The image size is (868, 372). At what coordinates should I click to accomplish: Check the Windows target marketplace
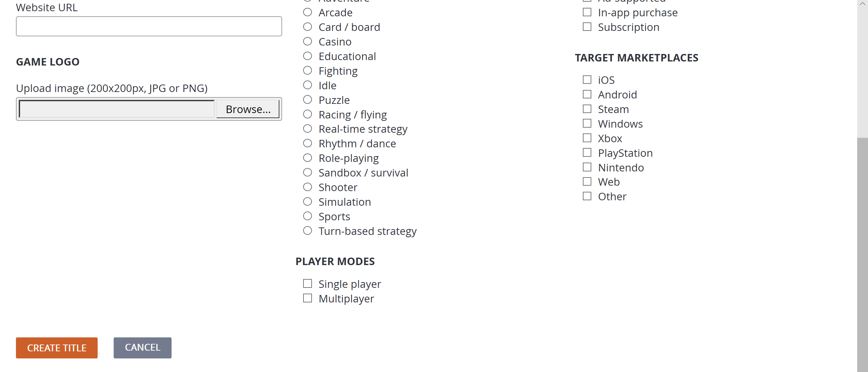tap(587, 123)
